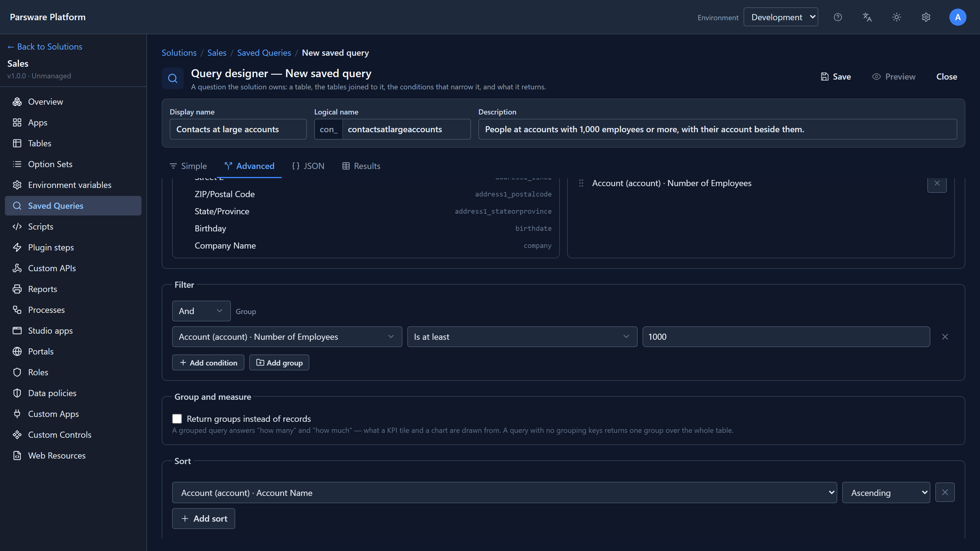Switch to the Simple tab
980x551 pixels.
click(x=188, y=166)
